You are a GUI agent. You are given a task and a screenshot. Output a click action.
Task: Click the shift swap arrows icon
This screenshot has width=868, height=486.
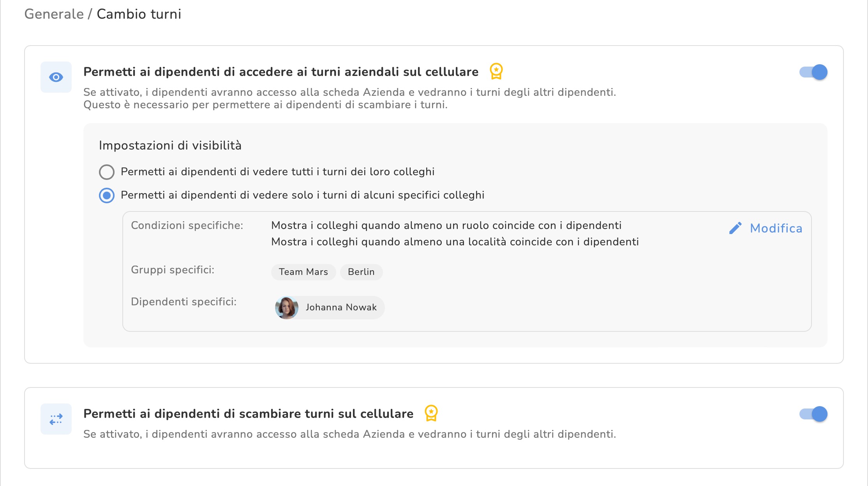point(56,419)
